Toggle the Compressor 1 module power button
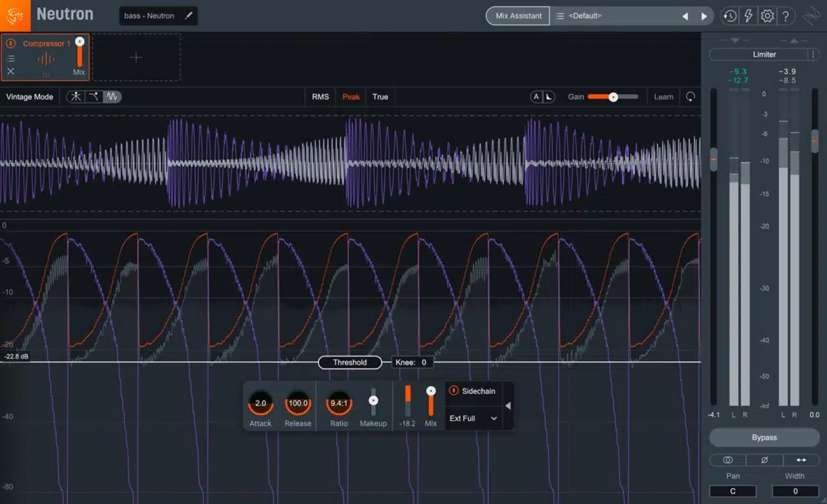The width and height of the screenshot is (827, 504). pos(11,44)
